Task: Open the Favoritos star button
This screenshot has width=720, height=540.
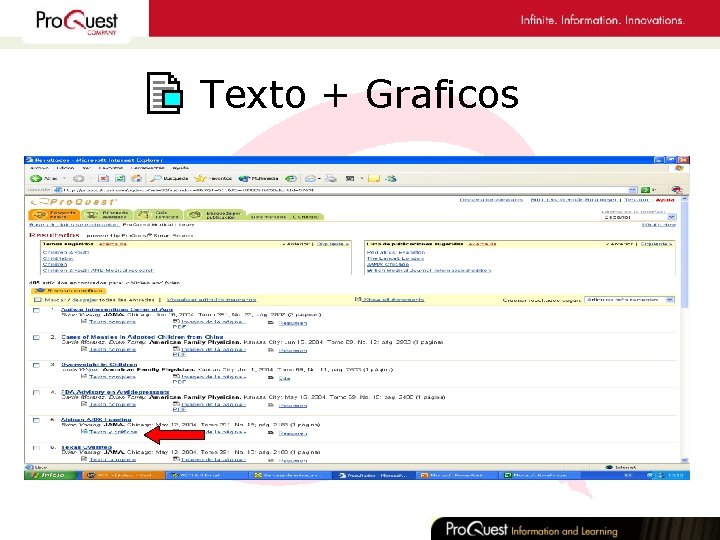Action: [x=213, y=178]
